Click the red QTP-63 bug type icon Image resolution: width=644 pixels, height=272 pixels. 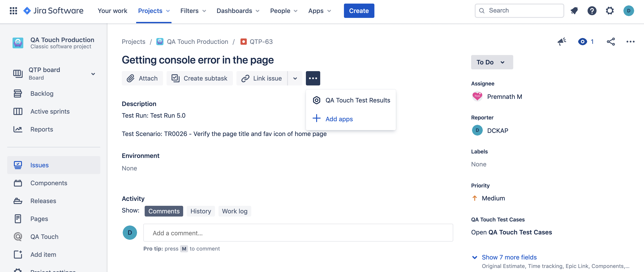click(x=243, y=41)
